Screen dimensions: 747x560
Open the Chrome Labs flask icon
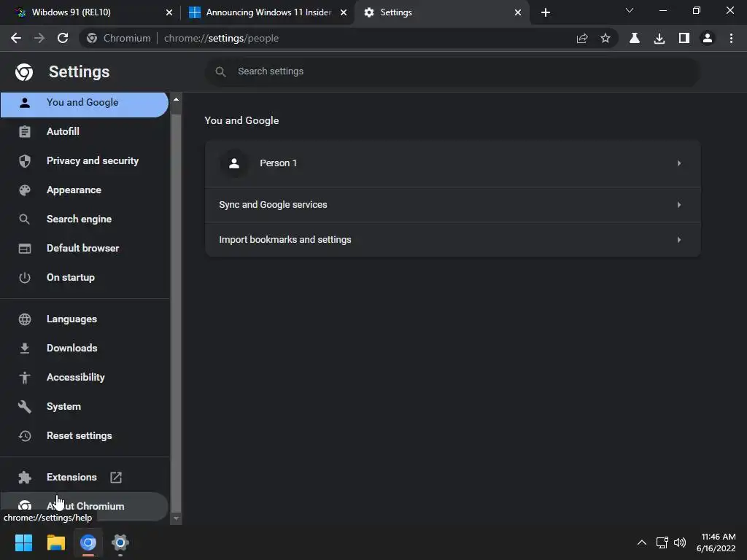pos(635,38)
